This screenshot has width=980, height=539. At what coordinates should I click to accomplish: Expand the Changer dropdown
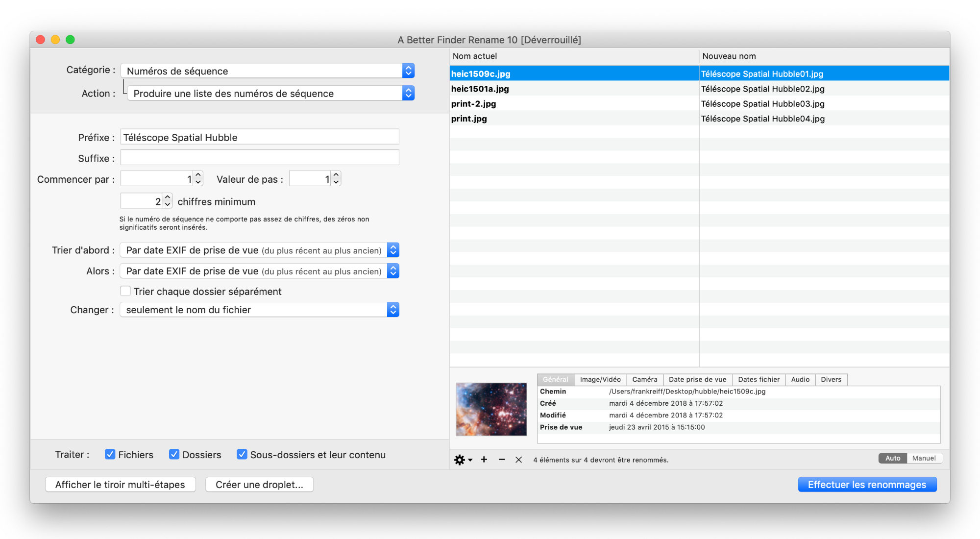pyautogui.click(x=259, y=310)
